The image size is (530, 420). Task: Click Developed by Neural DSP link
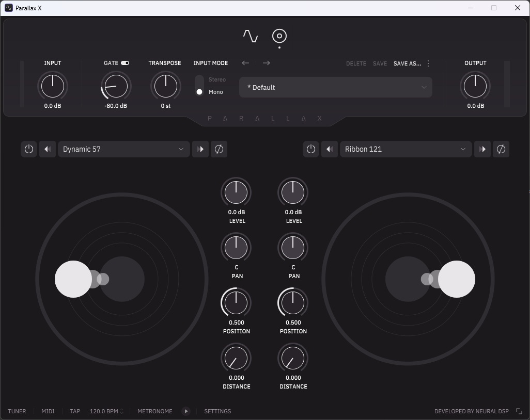click(472, 411)
